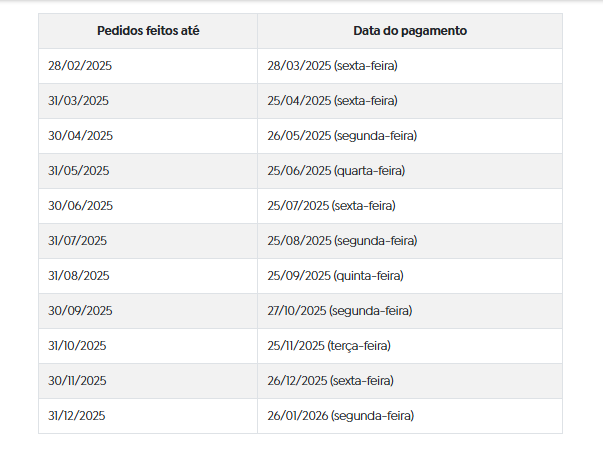Viewport: 603px width, 473px height.
Task: Click the 30/06/2025 order date cell
Action: point(148,206)
